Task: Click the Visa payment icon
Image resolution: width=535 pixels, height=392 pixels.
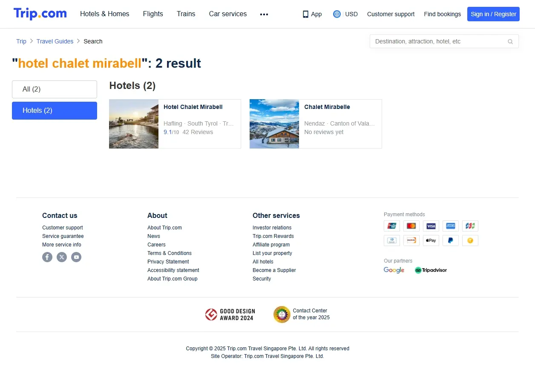Action: click(x=431, y=226)
